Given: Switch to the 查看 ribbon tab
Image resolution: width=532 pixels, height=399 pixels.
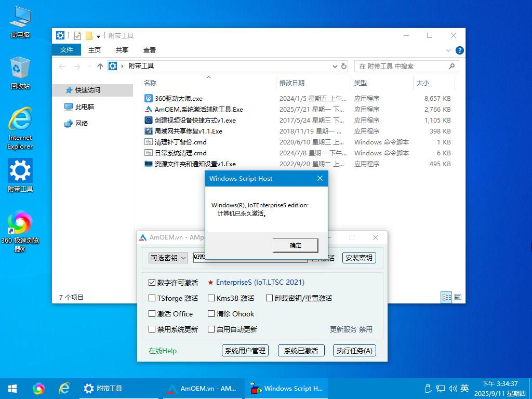Looking at the screenshot, I should pos(150,50).
